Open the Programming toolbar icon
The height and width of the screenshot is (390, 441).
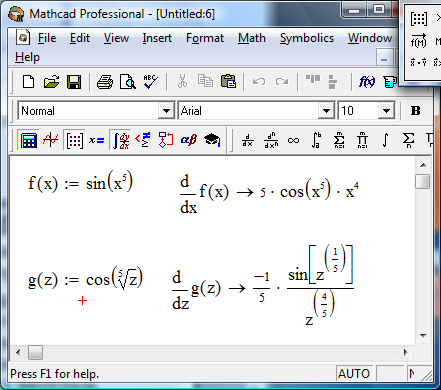point(166,140)
